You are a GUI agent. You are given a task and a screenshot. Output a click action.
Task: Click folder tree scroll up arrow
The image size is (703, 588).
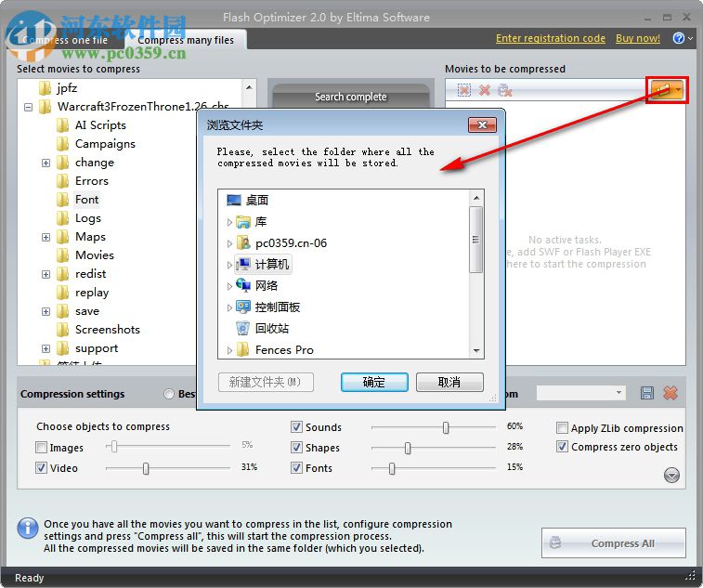pyautogui.click(x=249, y=87)
